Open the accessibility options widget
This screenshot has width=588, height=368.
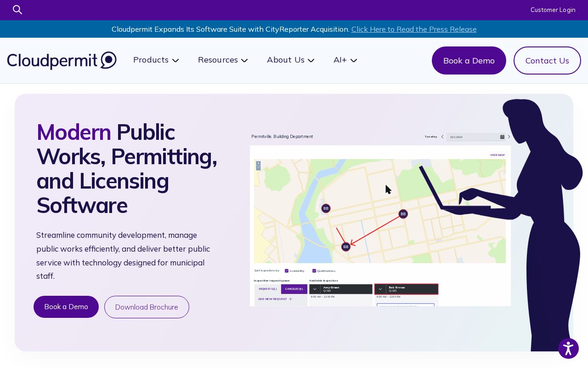(x=568, y=349)
